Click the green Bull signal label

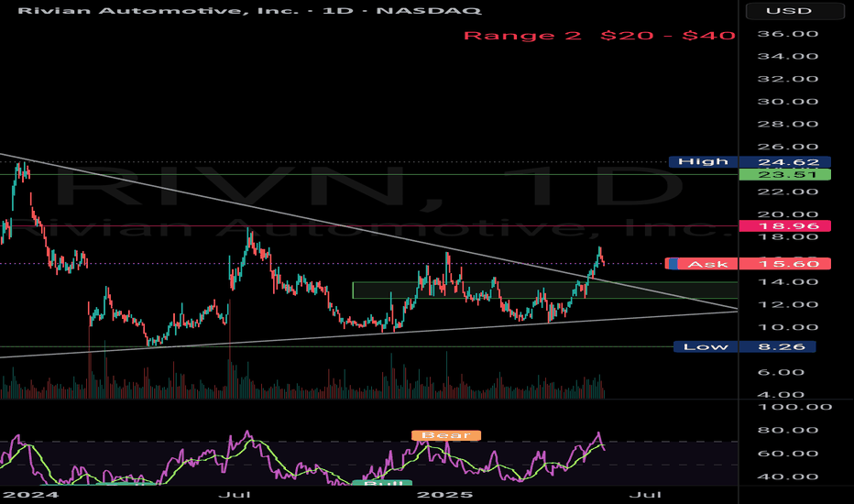click(x=382, y=483)
